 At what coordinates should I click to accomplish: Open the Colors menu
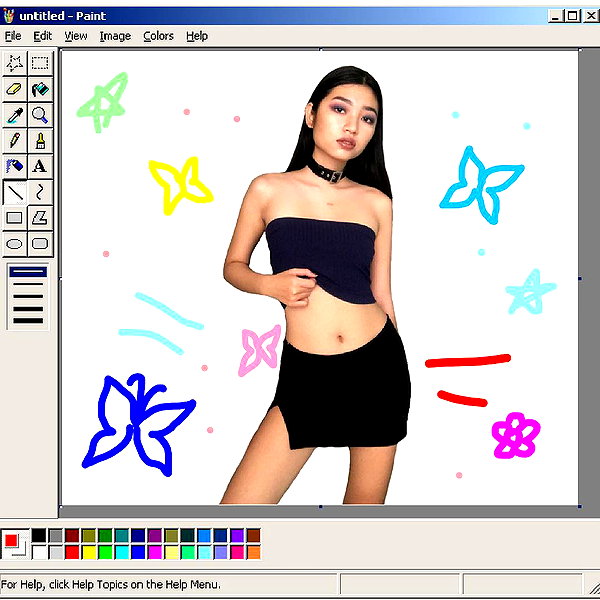pyautogui.click(x=158, y=36)
